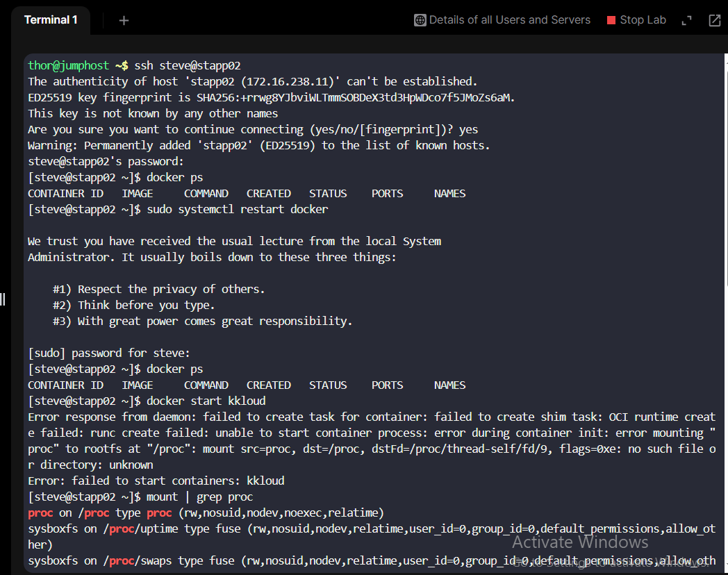The image size is (728, 575).
Task: Switch to the Terminal 1 tab
Action: tap(51, 20)
